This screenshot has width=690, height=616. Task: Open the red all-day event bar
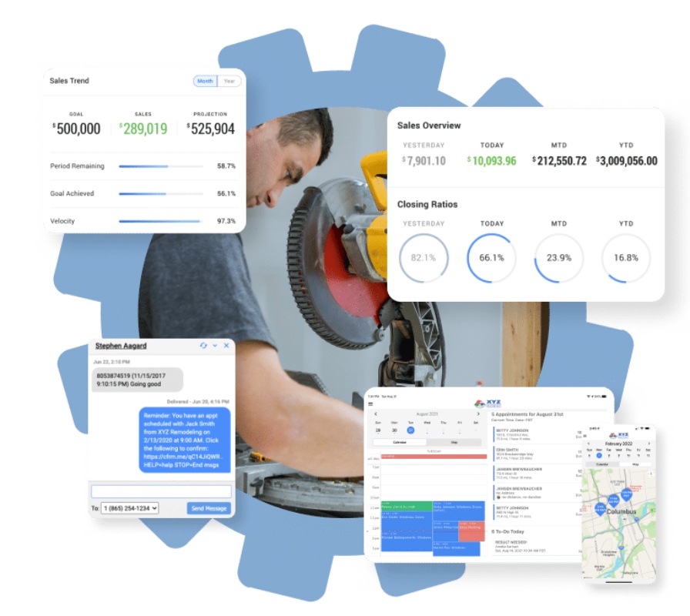click(434, 457)
